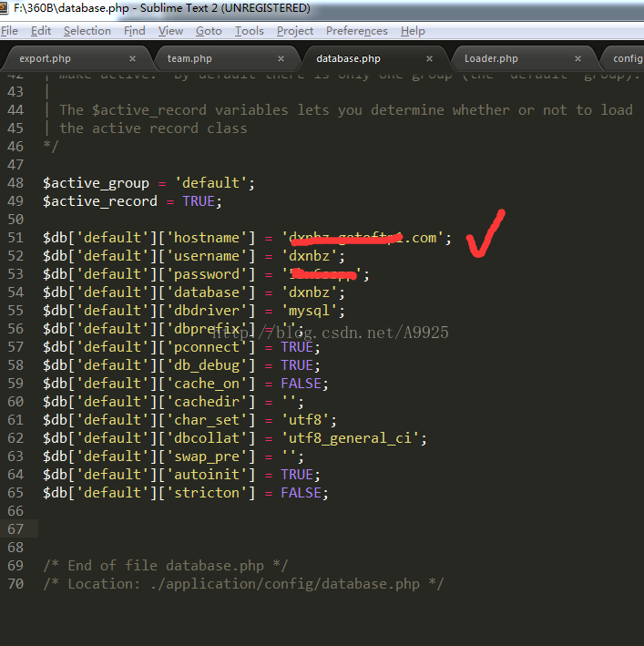644x646 pixels.
Task: Open the Selection menu
Action: (x=87, y=31)
